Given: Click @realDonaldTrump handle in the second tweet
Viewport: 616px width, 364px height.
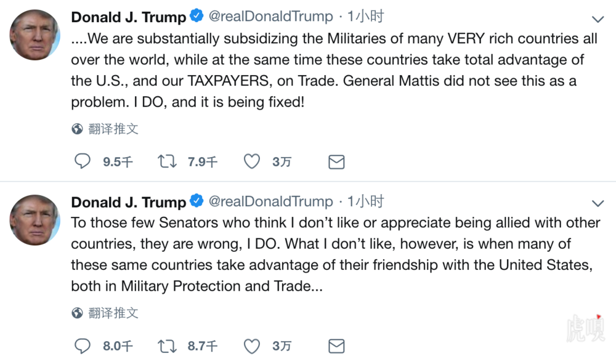Looking at the screenshot, I should (270, 202).
